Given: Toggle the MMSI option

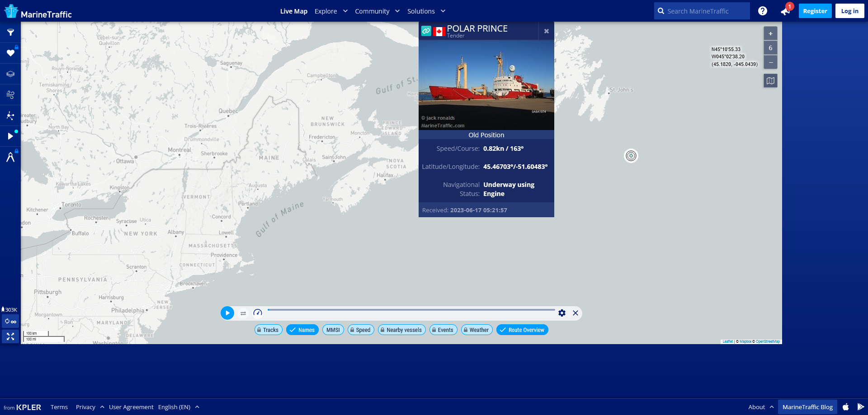Looking at the screenshot, I should coord(333,330).
